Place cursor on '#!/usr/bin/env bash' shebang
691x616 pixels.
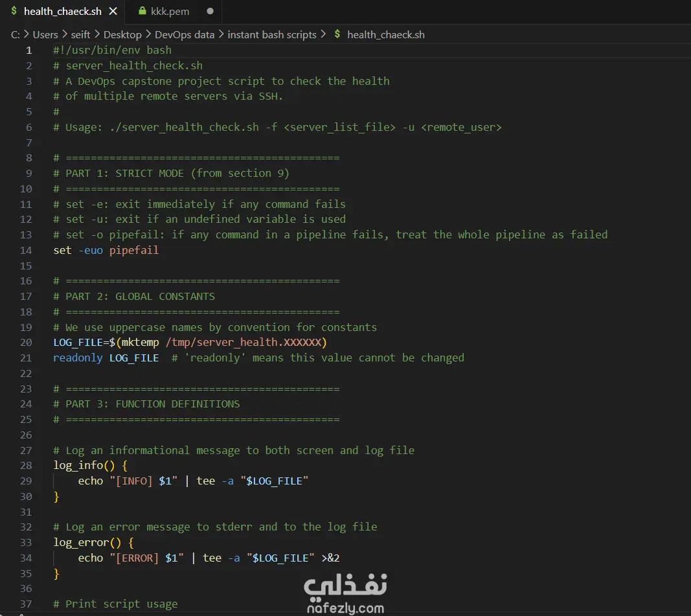point(113,51)
